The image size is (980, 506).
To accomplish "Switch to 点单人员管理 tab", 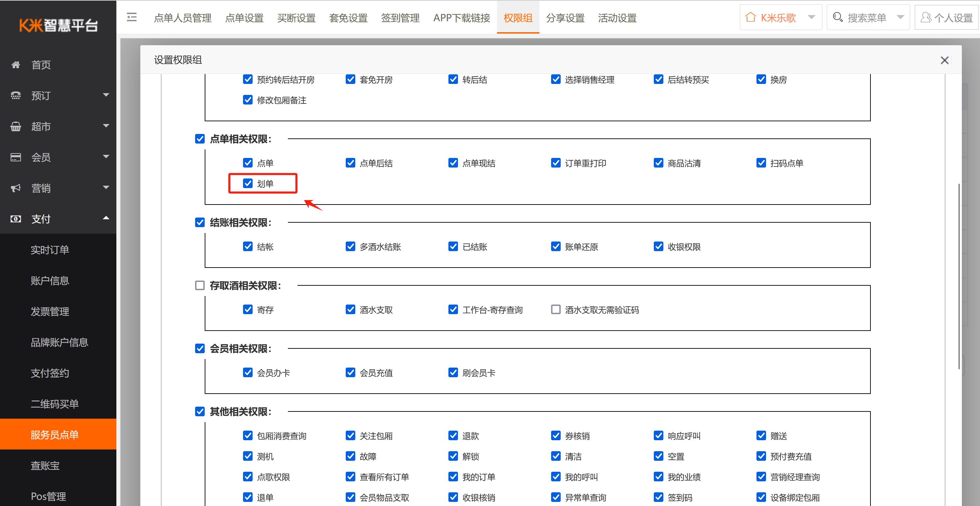I will click(182, 18).
